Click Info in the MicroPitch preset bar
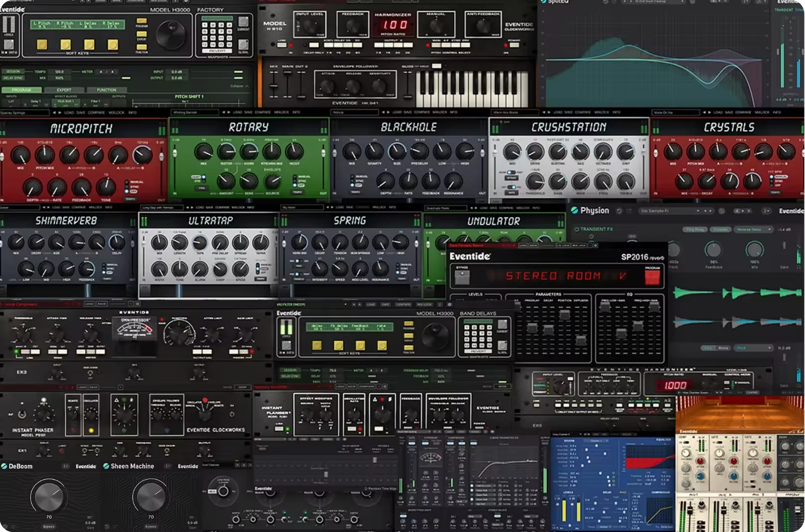The width and height of the screenshot is (805, 532). pyautogui.click(x=132, y=113)
